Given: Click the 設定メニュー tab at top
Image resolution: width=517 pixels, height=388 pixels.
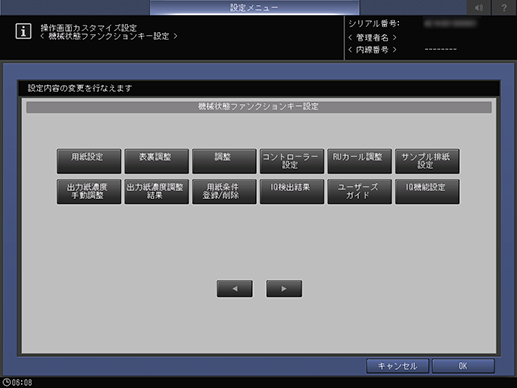Looking at the screenshot, I should (x=254, y=7).
